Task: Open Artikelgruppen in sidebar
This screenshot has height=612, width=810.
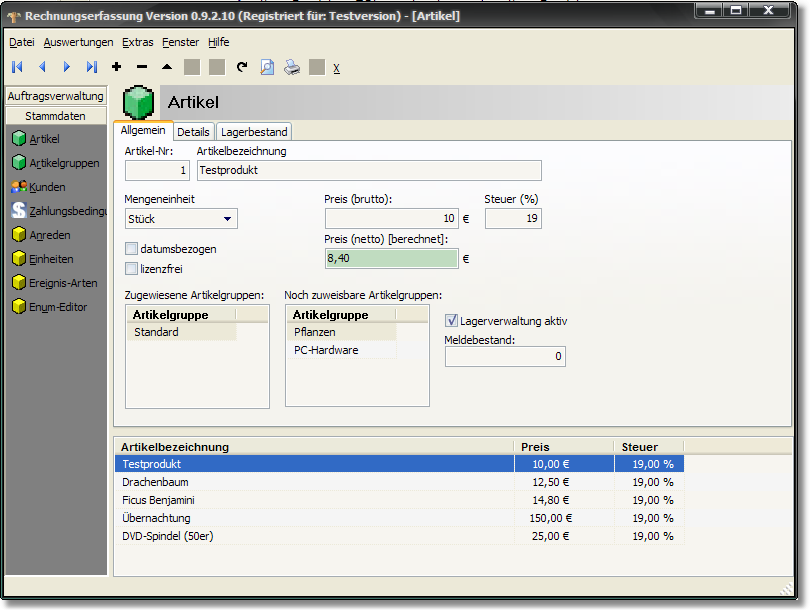Action: point(55,163)
